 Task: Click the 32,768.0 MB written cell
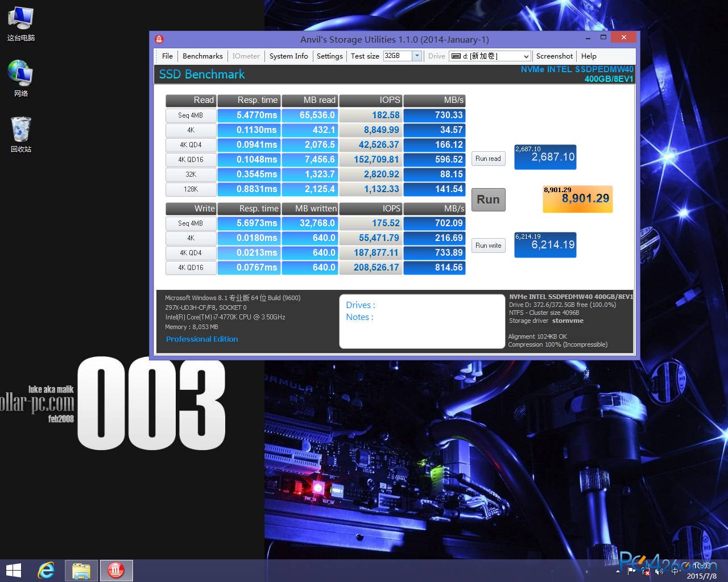pyautogui.click(x=310, y=223)
